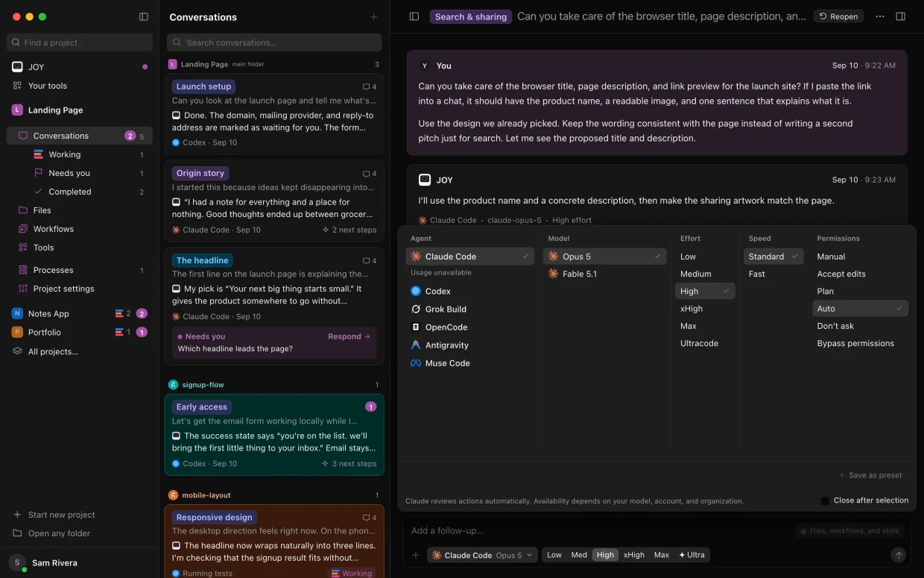
Task: Toggle the left sidebar panel icon
Action: pyautogui.click(x=144, y=16)
